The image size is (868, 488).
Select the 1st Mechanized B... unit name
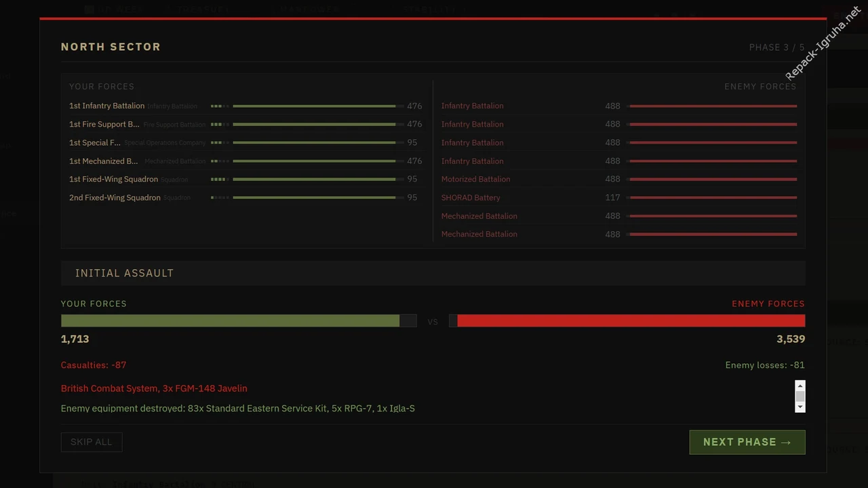103,161
